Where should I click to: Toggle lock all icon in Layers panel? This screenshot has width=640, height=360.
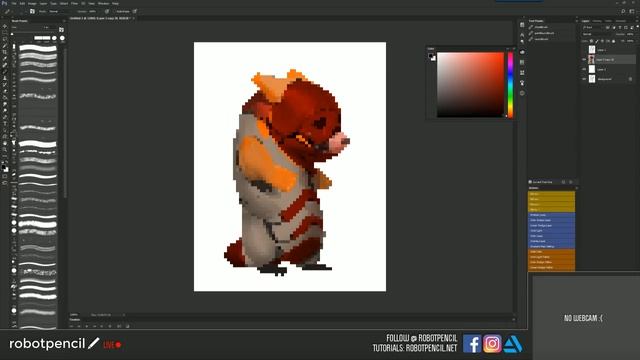613,41
